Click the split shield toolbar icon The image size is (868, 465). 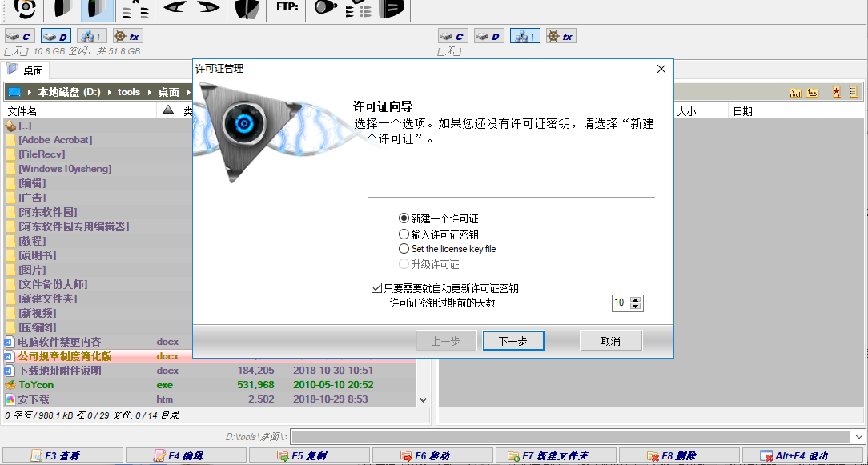point(247,8)
